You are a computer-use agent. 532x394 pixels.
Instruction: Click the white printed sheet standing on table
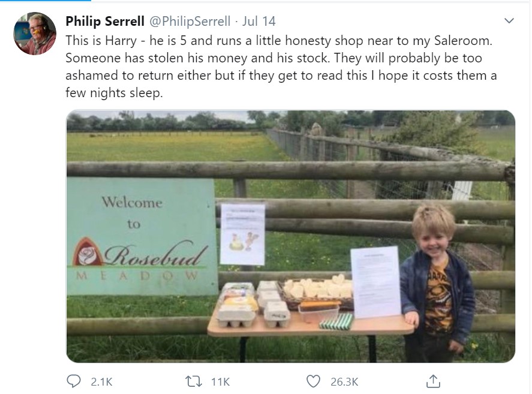click(375, 282)
